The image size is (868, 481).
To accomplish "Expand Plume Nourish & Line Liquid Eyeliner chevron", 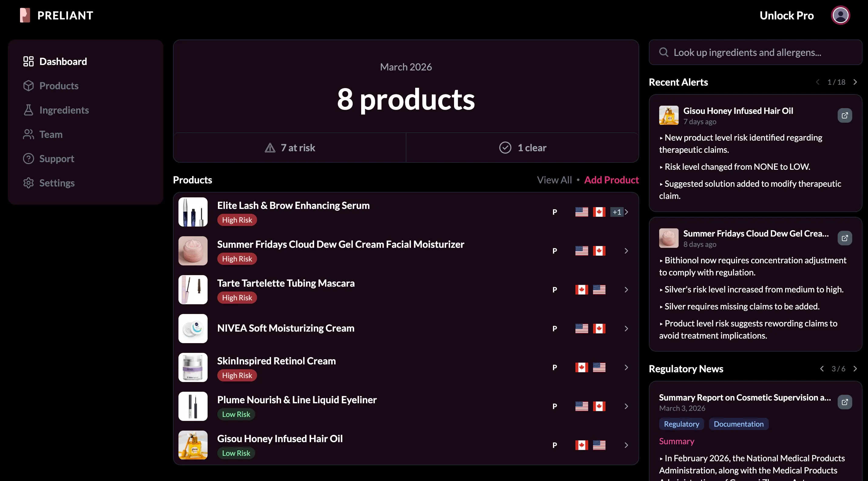I will [626, 406].
